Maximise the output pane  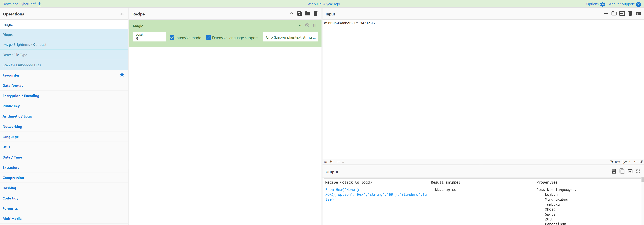pos(638,171)
